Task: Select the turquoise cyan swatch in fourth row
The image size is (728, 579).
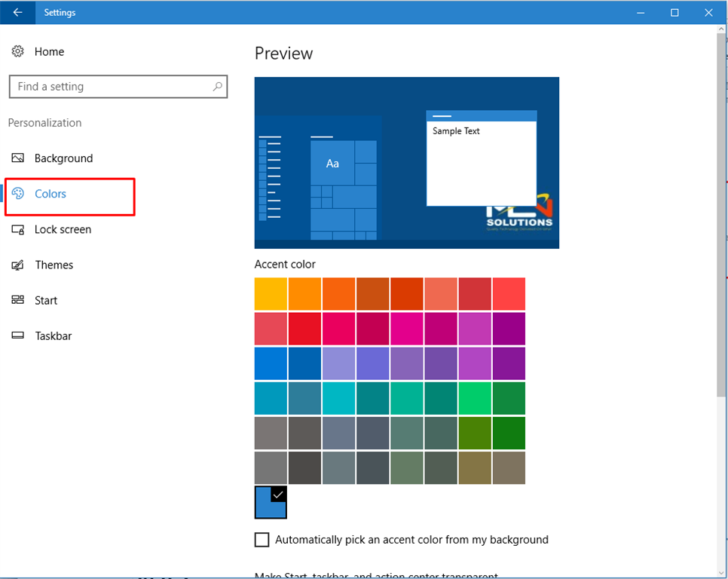Action: pyautogui.click(x=338, y=398)
